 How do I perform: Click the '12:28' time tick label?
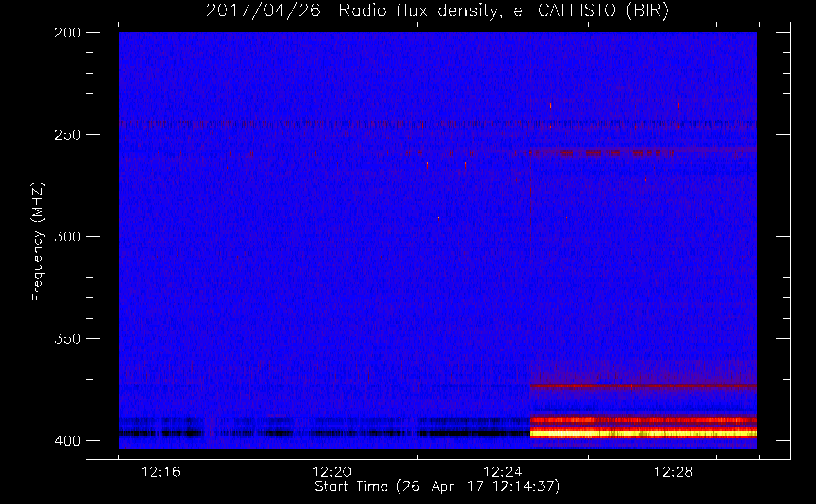(674, 472)
